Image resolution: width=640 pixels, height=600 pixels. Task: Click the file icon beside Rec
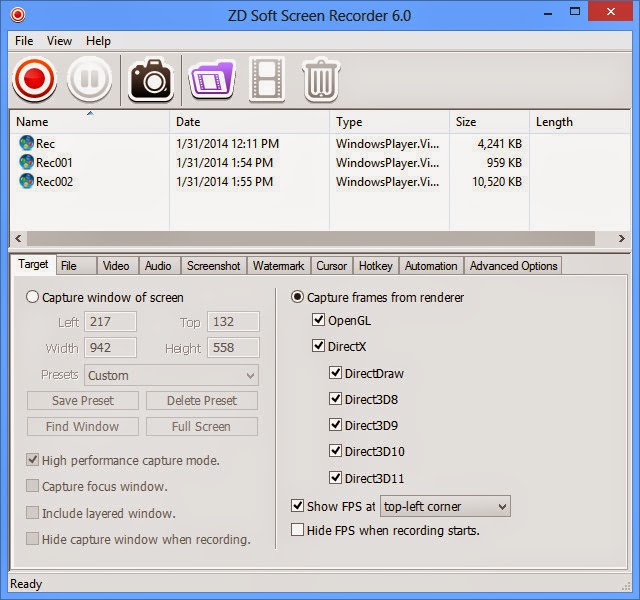tap(27, 143)
